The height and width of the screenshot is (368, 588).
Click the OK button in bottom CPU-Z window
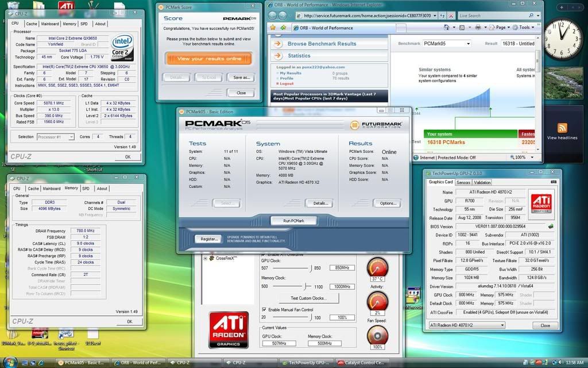pos(129,321)
